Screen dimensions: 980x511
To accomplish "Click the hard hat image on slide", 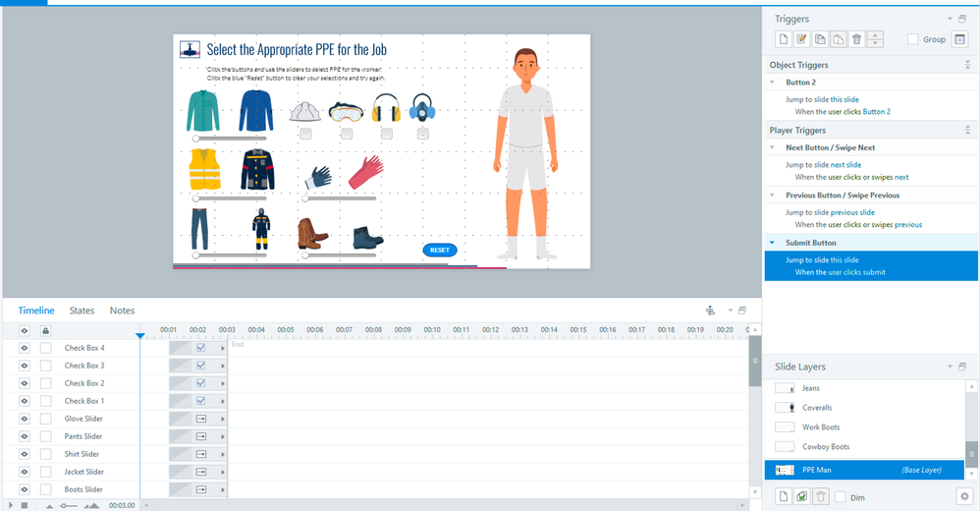I will tap(305, 111).
